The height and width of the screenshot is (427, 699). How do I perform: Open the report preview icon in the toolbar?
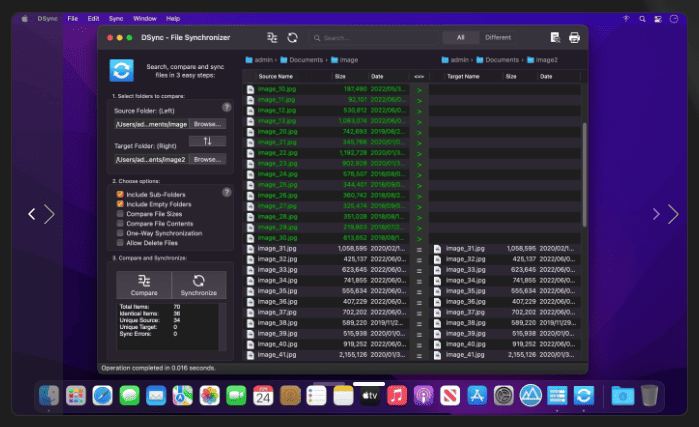click(555, 38)
